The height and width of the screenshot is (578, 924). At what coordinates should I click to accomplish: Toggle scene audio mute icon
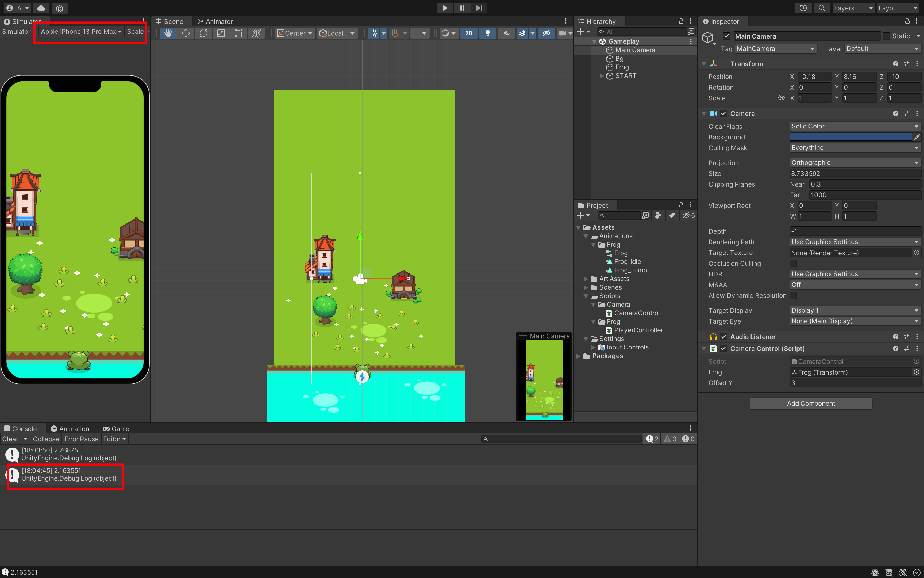506,33
